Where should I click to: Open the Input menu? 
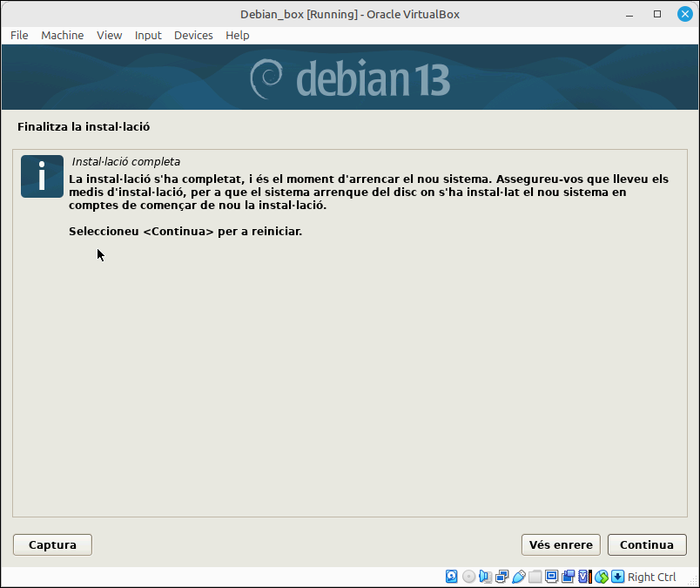pos(148,36)
